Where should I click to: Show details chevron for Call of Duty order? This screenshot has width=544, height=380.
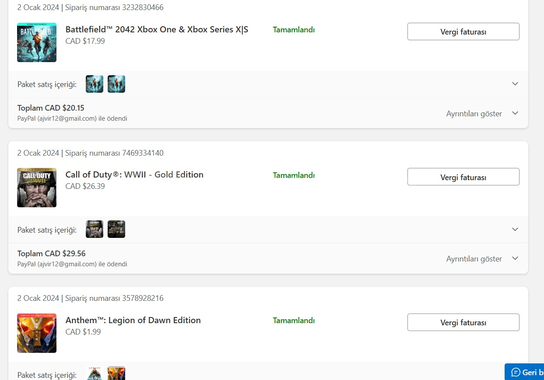tap(515, 258)
